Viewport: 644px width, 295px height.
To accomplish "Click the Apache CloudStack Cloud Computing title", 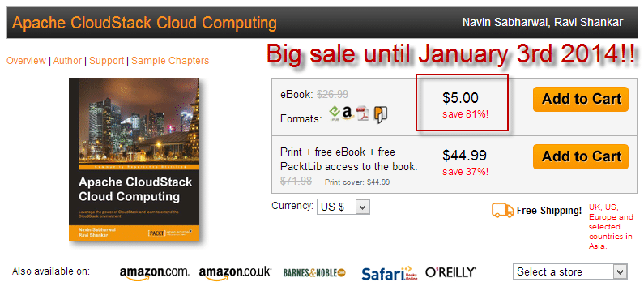I will tap(144, 23).
